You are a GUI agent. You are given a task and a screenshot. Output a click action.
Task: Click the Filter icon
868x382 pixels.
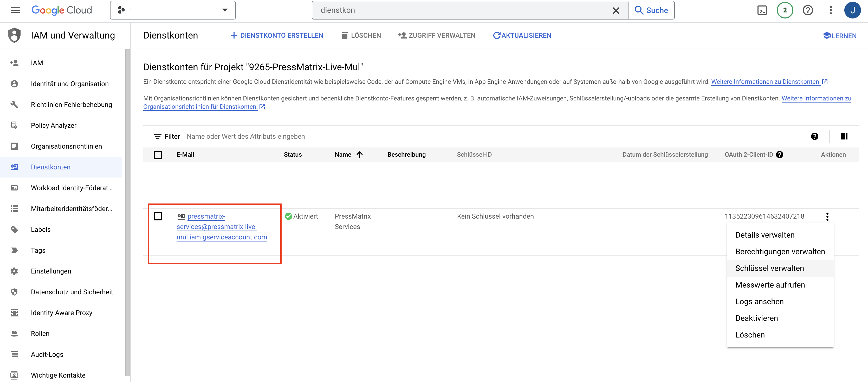[x=157, y=137]
